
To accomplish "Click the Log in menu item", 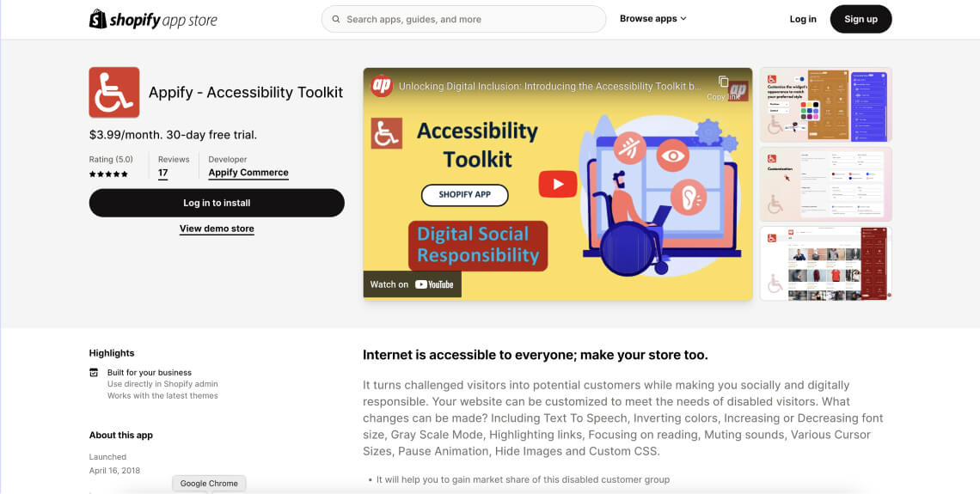I will 803,19.
